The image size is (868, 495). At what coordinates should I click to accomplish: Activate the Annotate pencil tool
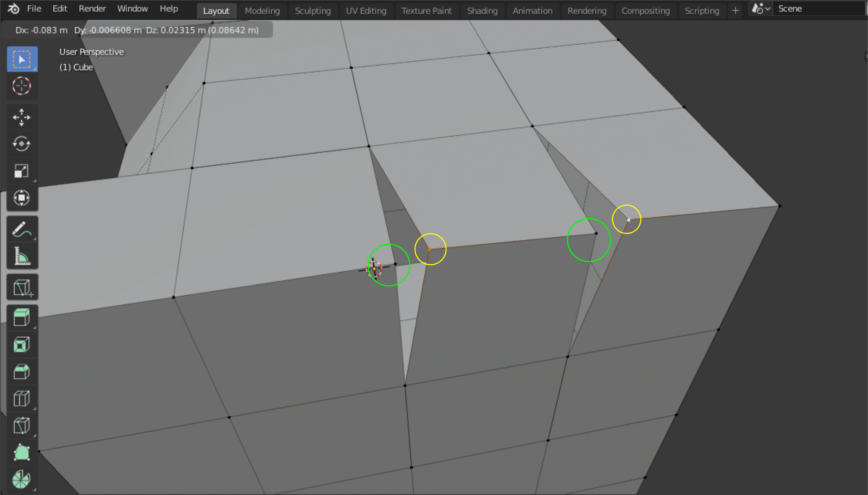22,229
